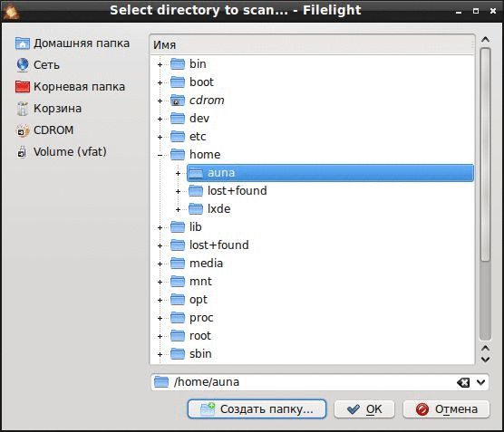Expand the lib folder tree node

[160, 227]
